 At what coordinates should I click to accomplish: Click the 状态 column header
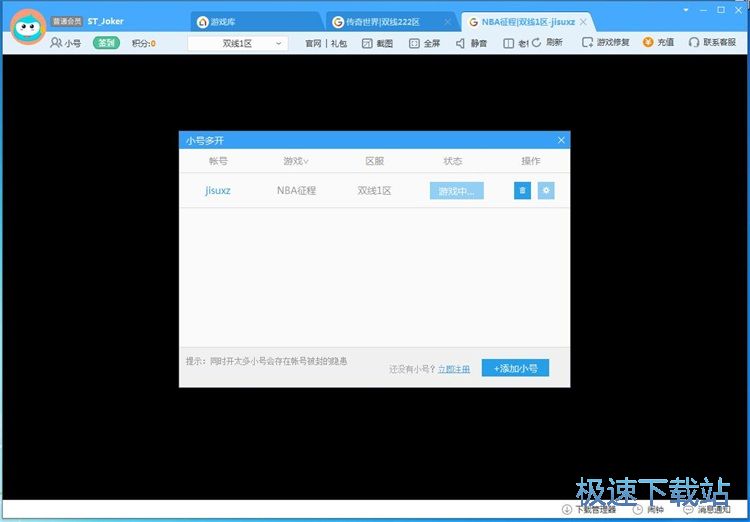[x=452, y=161]
